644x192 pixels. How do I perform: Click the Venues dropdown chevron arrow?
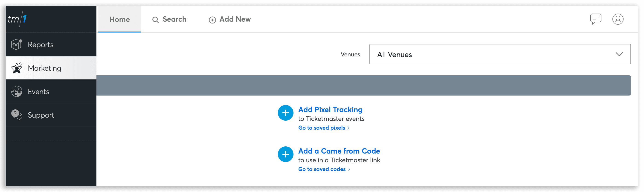(x=619, y=54)
